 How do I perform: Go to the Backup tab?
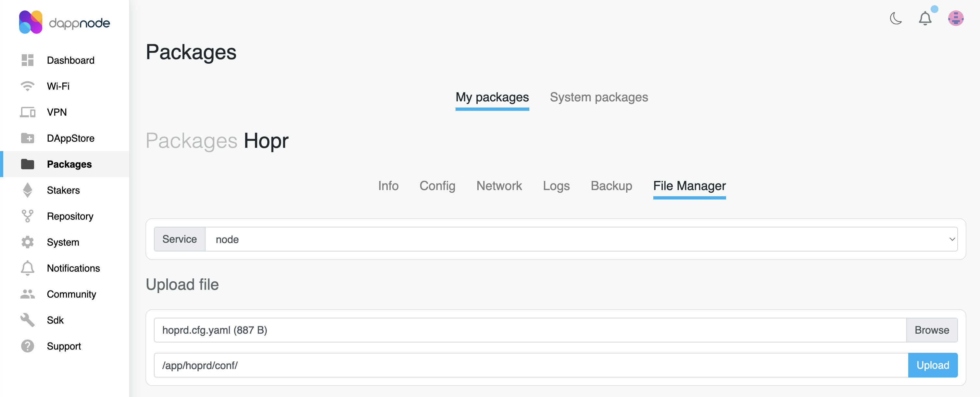coord(611,186)
